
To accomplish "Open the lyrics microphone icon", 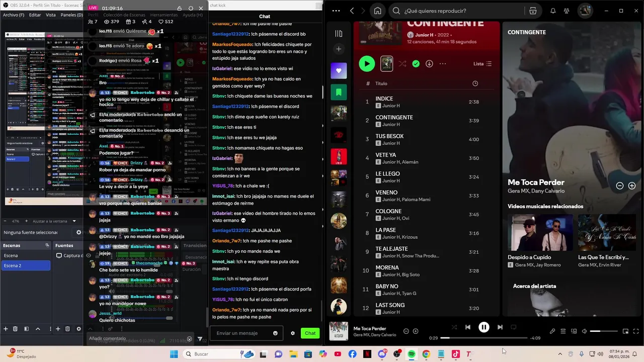I will coord(552,331).
